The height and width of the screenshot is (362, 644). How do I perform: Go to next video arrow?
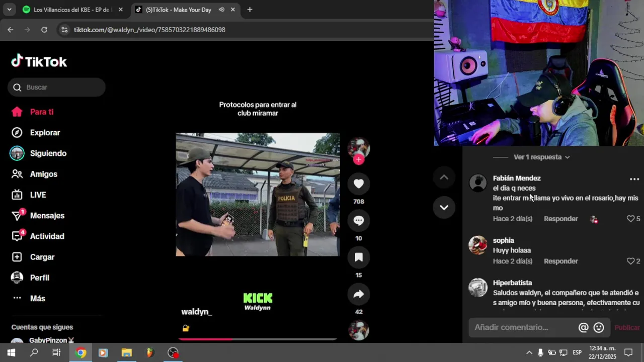444,207
